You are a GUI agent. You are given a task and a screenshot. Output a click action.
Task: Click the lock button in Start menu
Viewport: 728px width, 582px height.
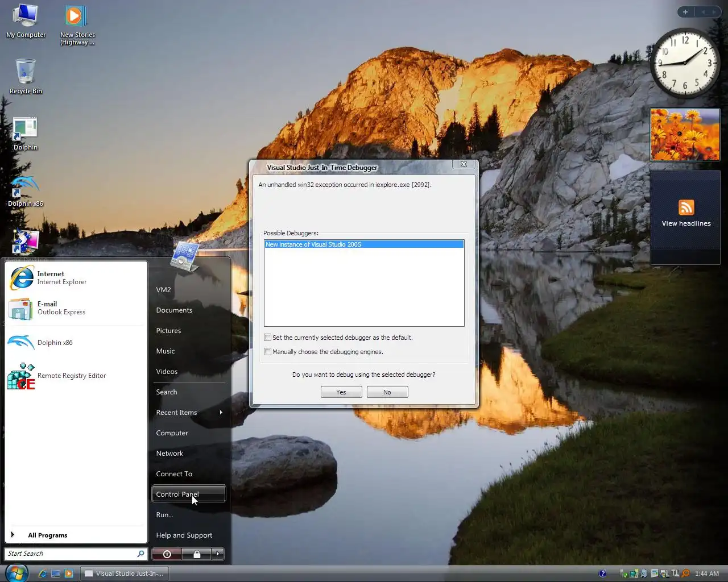pos(197,554)
